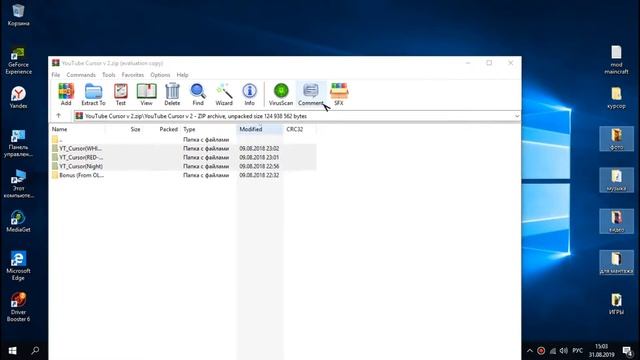Select the mod maincraft desktop file

pos(616,60)
